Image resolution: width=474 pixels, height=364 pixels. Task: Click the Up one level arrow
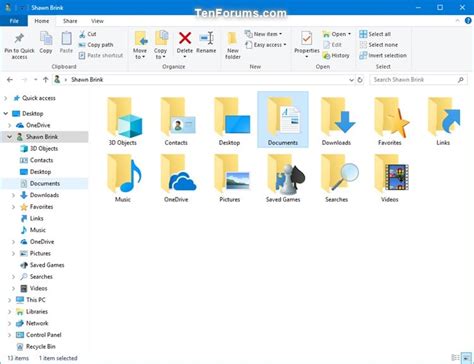pyautogui.click(x=46, y=80)
